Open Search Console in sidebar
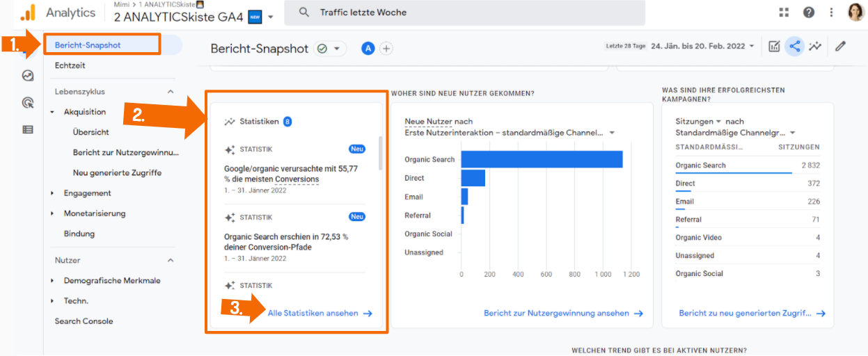This screenshot has width=868, height=356. click(x=84, y=321)
